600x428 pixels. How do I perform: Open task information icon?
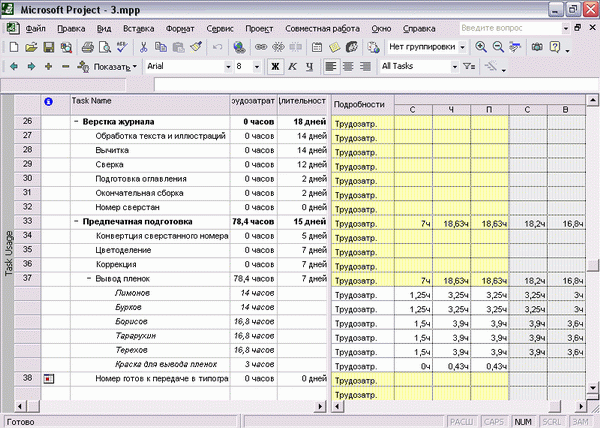317,47
